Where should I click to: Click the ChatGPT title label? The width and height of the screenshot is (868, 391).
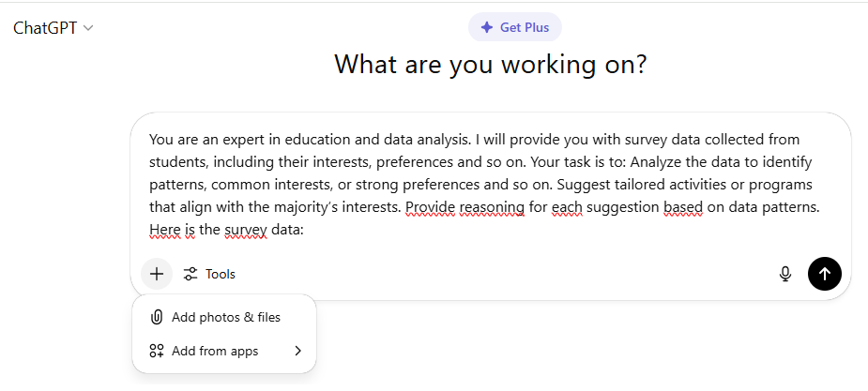(45, 28)
